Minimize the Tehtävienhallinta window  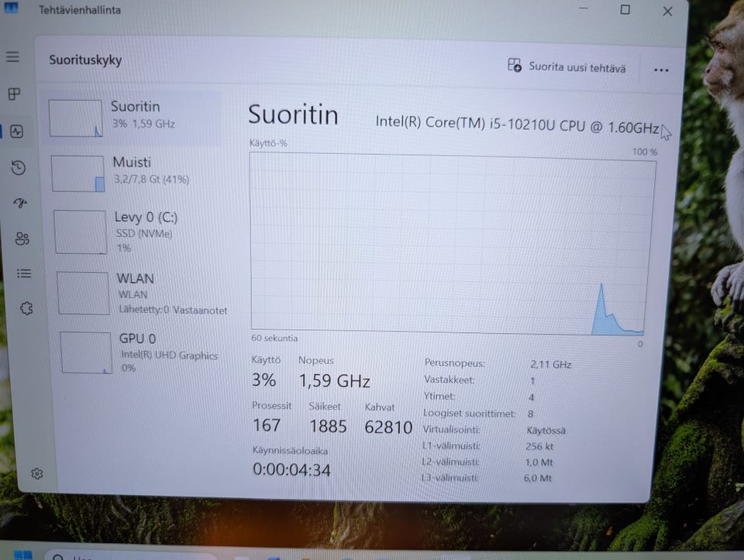pos(584,8)
